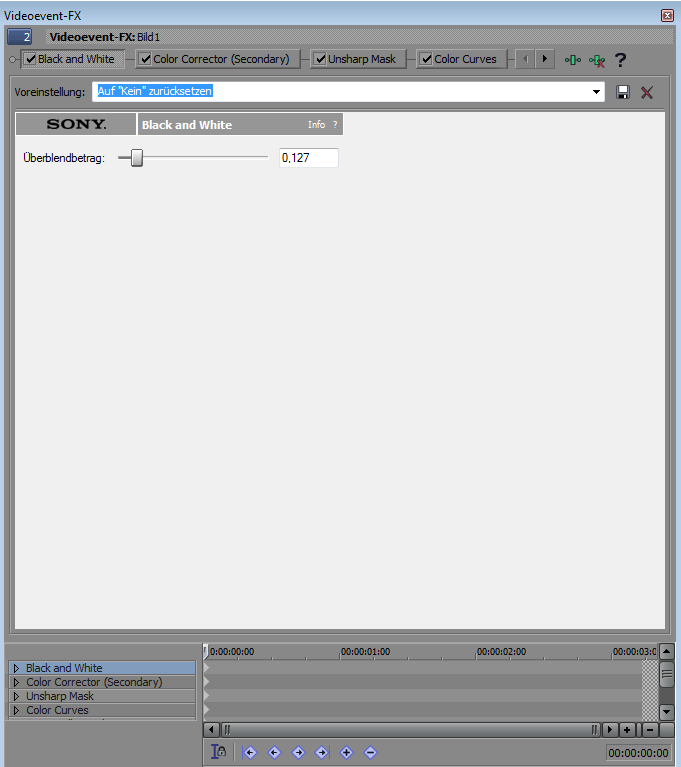Open plug-in help question mark
The height and width of the screenshot is (767, 681).
coord(621,60)
